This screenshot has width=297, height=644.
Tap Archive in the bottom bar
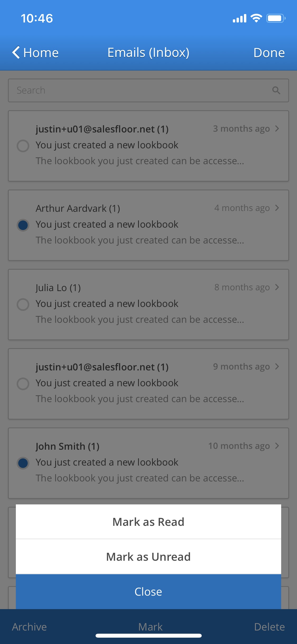coord(29,627)
